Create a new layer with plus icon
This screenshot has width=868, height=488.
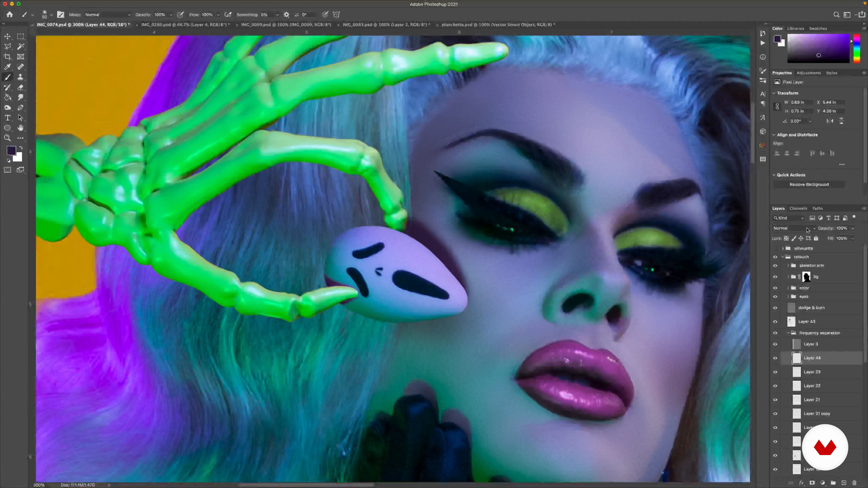(844, 483)
